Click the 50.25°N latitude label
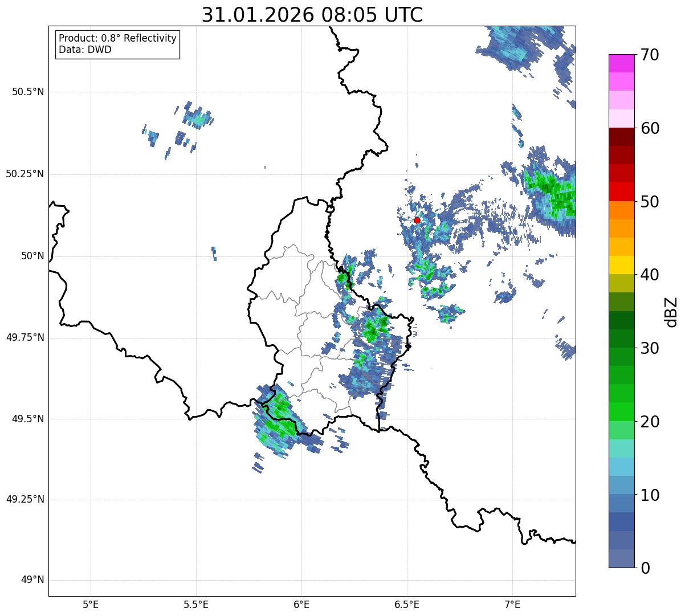 (x=25, y=174)
